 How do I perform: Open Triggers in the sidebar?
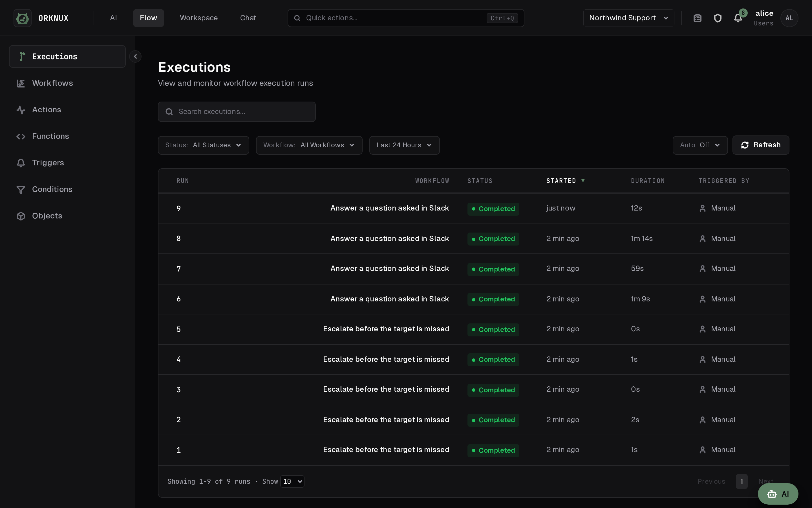[67, 163]
